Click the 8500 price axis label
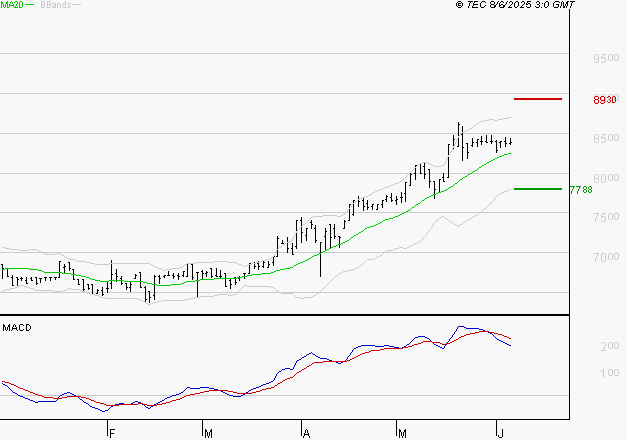Viewport: 627px width, 440px height. pyautogui.click(x=606, y=138)
